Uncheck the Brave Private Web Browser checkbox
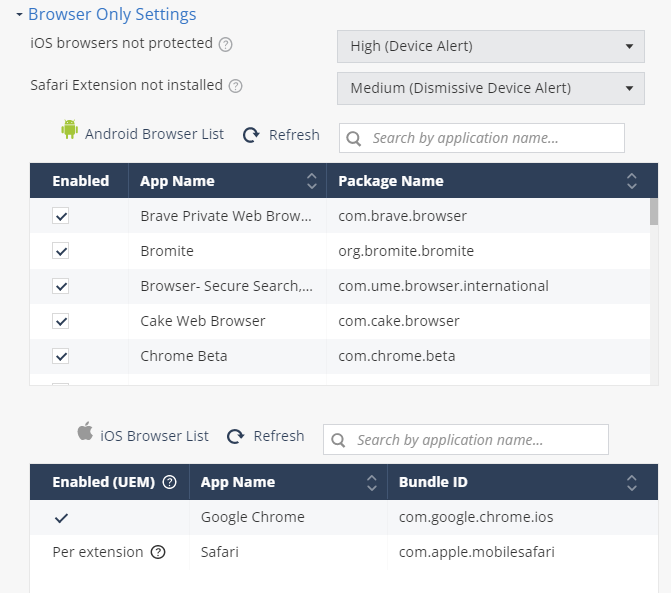This screenshot has height=593, width=671. pos(61,216)
